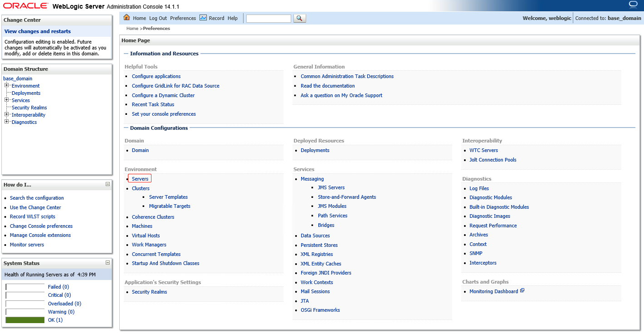
Task: Collapse the System Status panel
Action: (107, 263)
